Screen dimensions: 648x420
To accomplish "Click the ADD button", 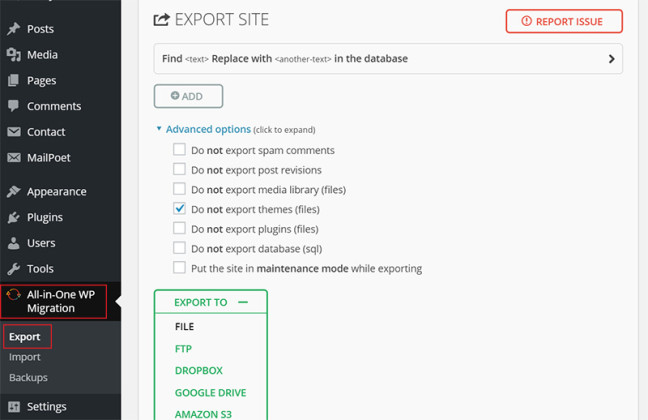I will click(x=188, y=96).
